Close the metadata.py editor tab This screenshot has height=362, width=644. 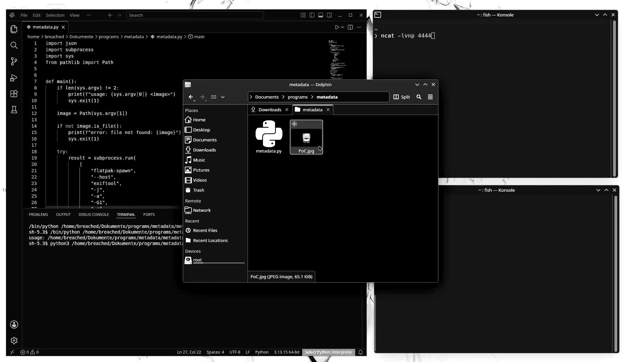click(63, 27)
